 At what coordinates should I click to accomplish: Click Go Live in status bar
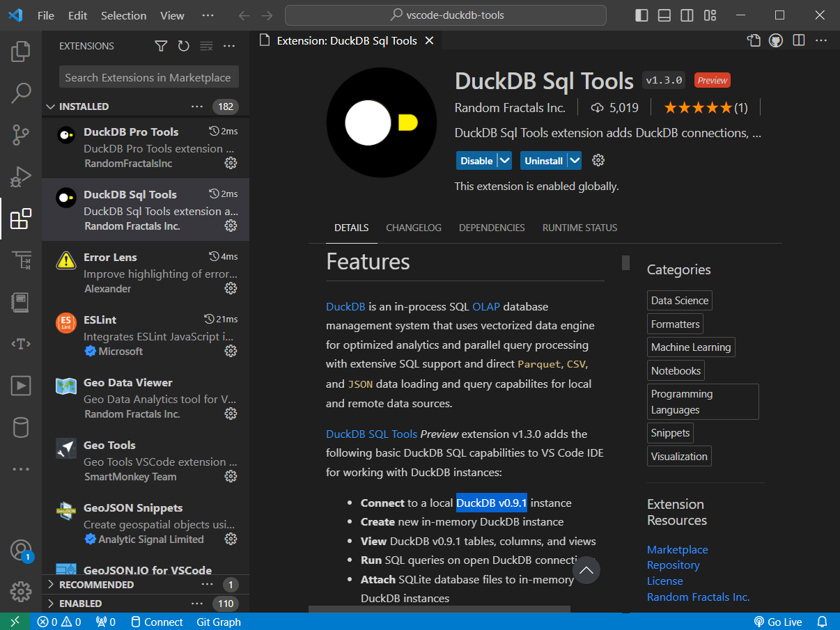click(x=778, y=622)
